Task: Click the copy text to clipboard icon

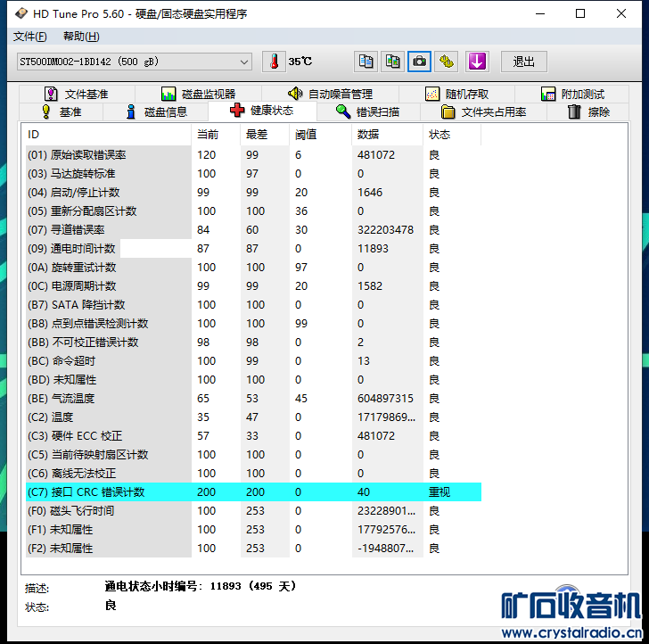Action: coord(366,62)
